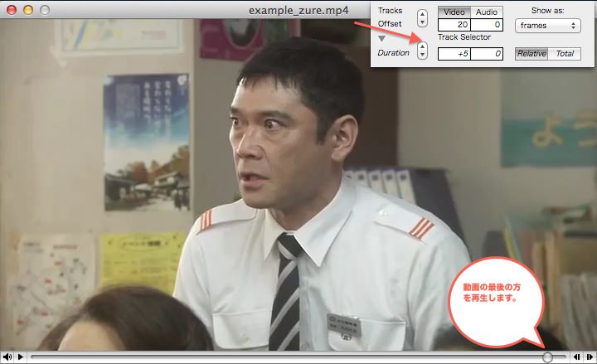The width and height of the screenshot is (597, 364).
Task: Adjust the Offset stepper arrows
Action: pyautogui.click(x=422, y=18)
